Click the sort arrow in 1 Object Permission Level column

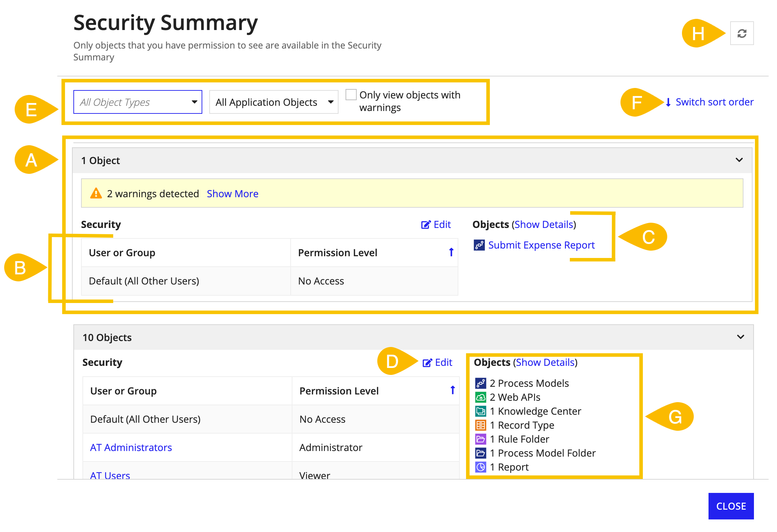(451, 252)
